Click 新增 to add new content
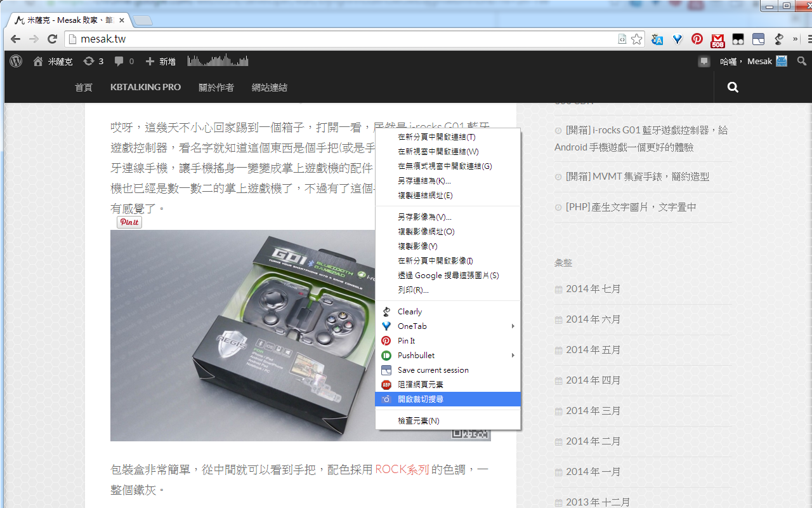The image size is (812, 508). coord(160,62)
